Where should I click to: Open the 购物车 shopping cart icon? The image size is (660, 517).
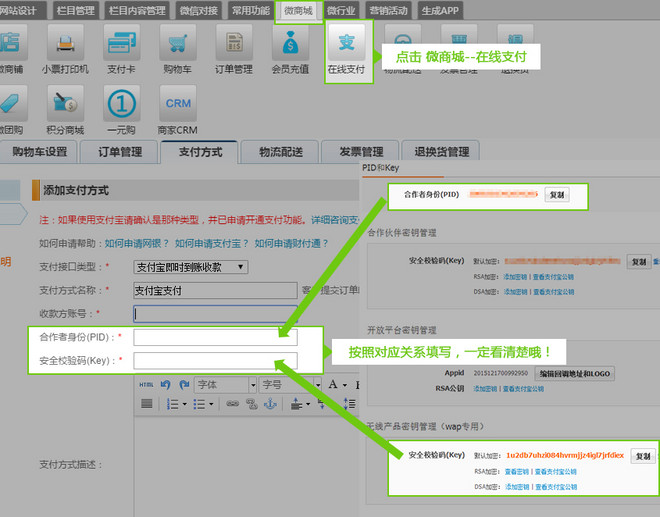coord(178,48)
